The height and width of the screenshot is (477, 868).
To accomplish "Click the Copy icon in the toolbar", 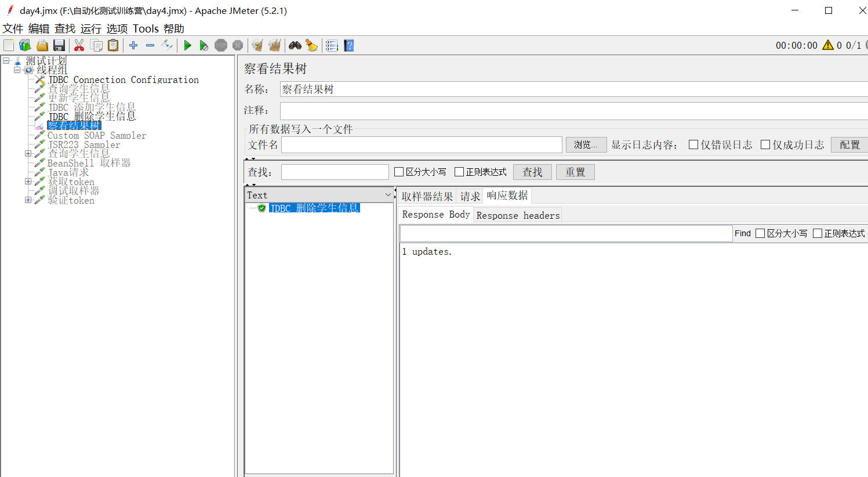I will [x=97, y=45].
